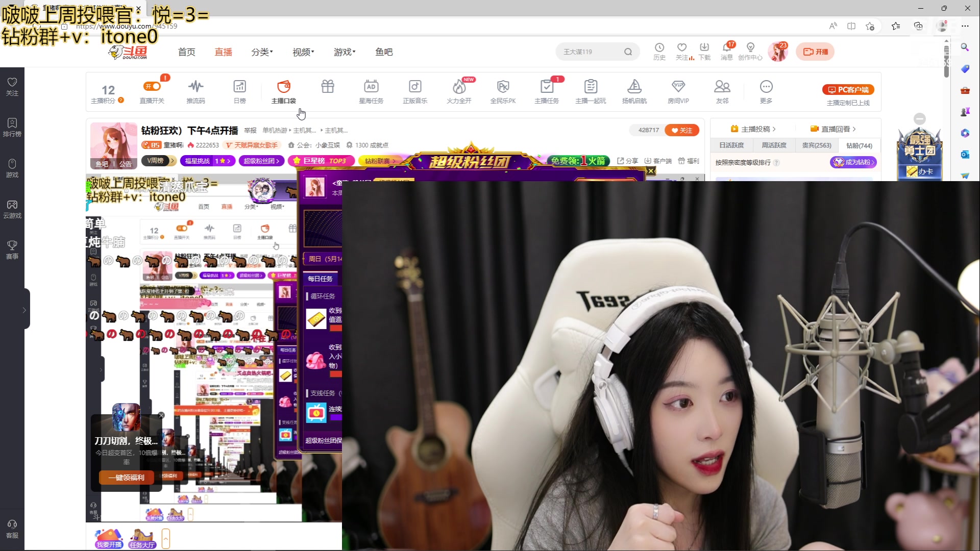
Task: Open the 超级粉丝团 badge
Action: (x=261, y=161)
